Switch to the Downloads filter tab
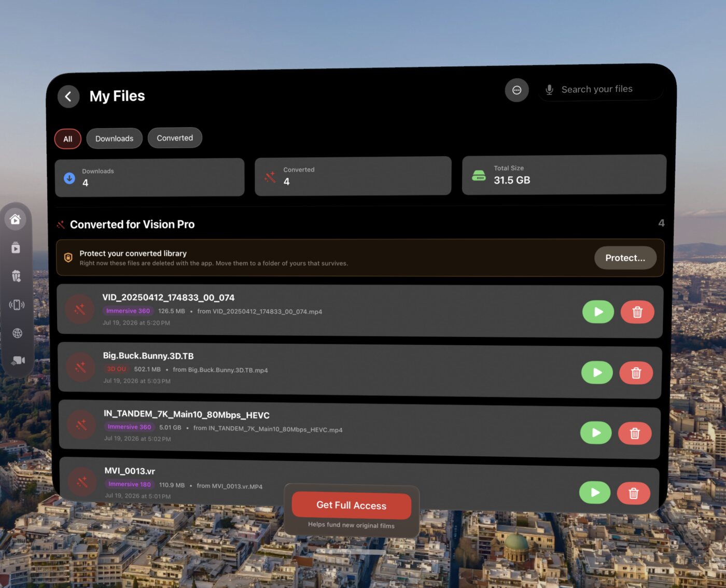 coord(115,138)
